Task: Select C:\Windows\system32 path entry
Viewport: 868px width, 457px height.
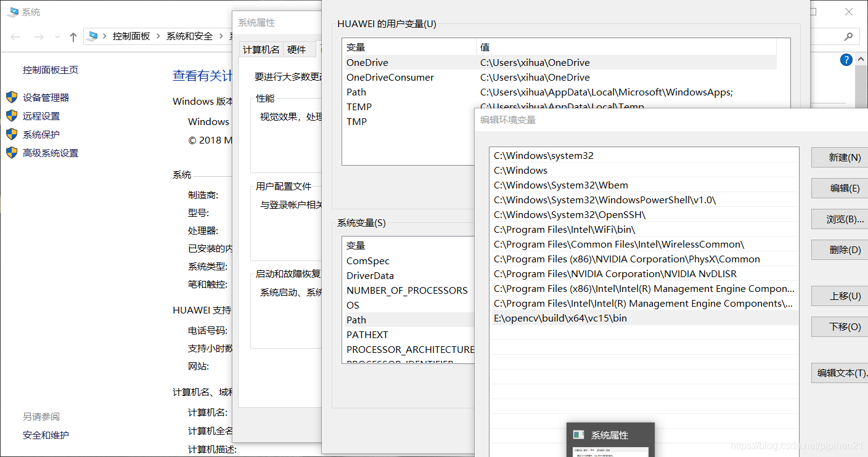Action: (644, 155)
